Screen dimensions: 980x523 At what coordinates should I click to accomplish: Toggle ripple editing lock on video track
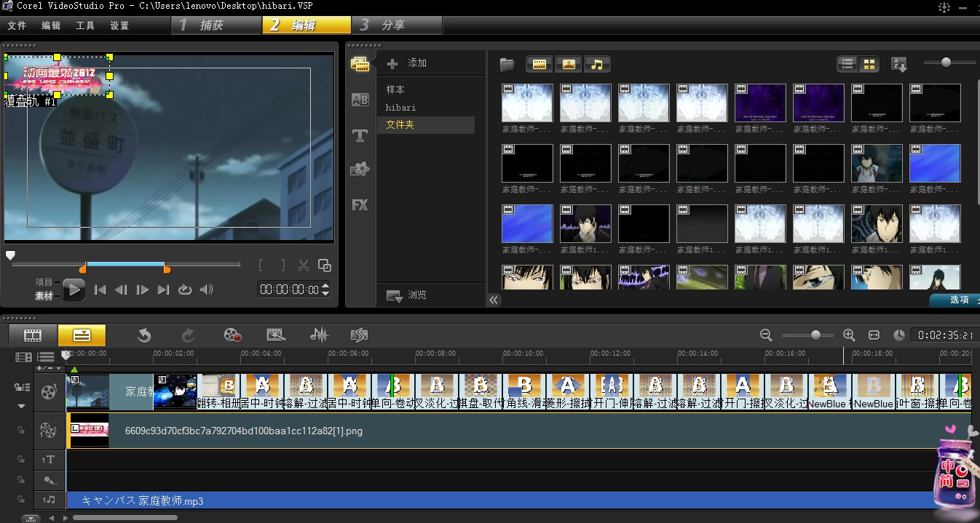coord(22,387)
